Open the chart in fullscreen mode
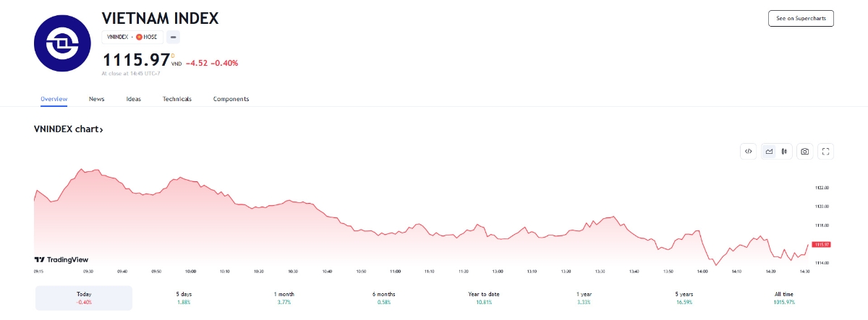 [x=827, y=151]
